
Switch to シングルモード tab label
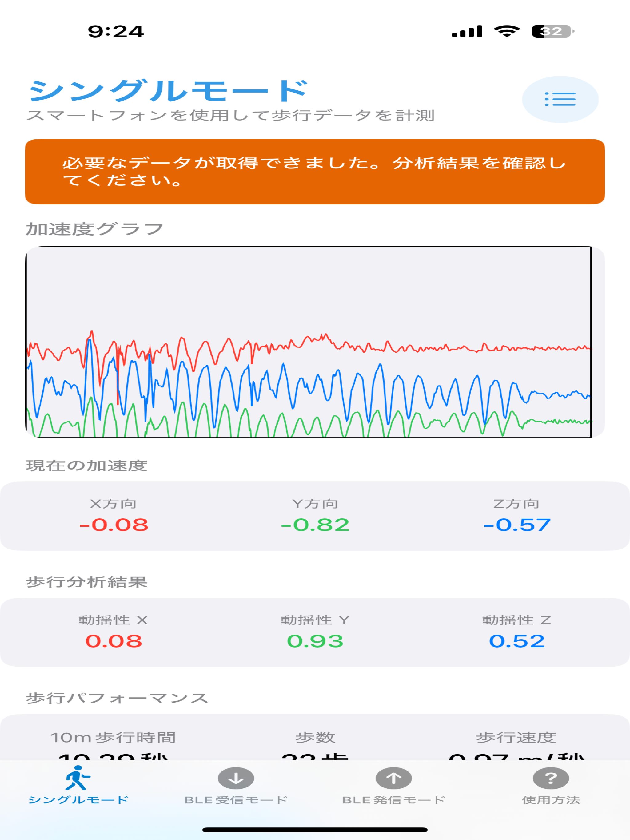tap(79, 800)
